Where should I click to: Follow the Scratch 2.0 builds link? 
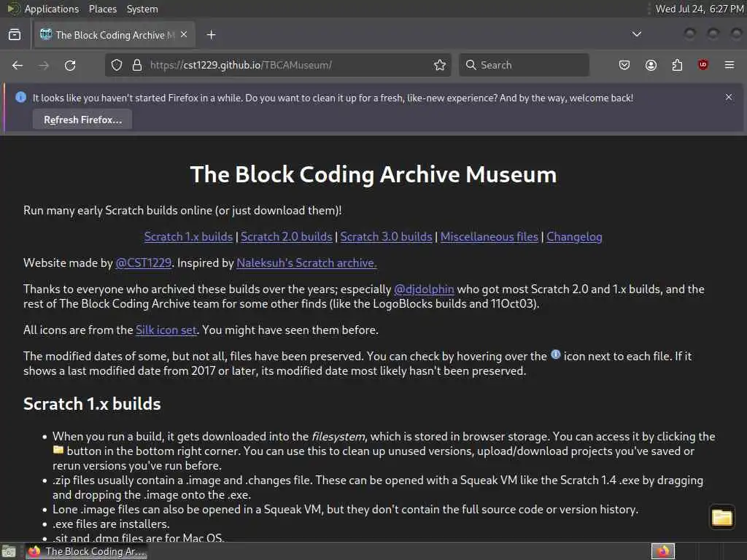[286, 237]
